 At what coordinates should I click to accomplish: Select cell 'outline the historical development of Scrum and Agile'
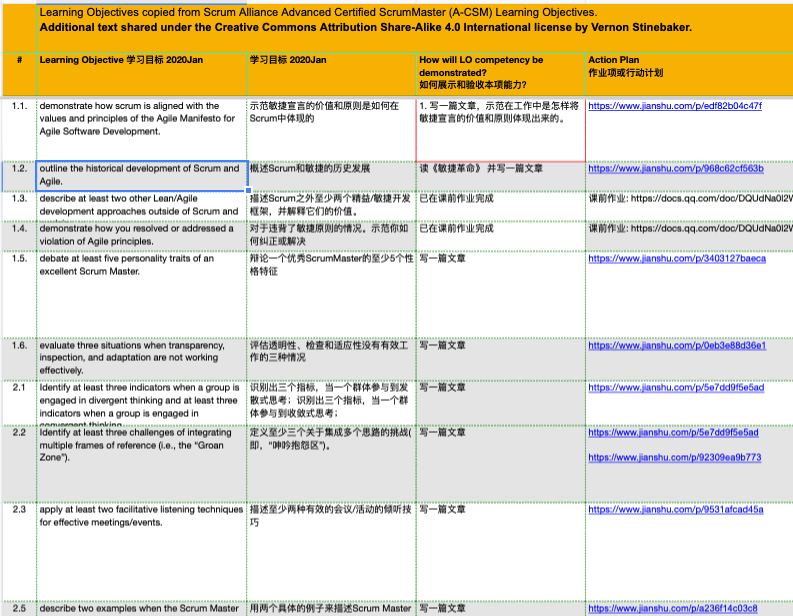142,177
